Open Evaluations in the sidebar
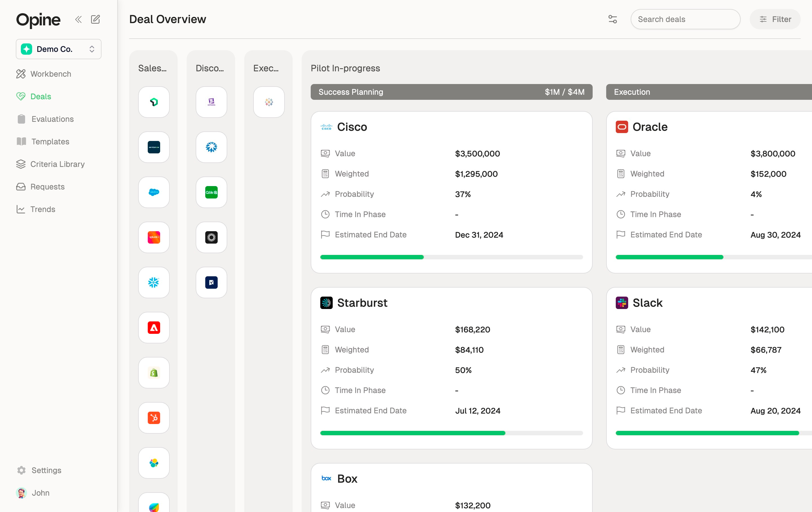Viewport: 812px width, 512px height. [x=45, y=119]
